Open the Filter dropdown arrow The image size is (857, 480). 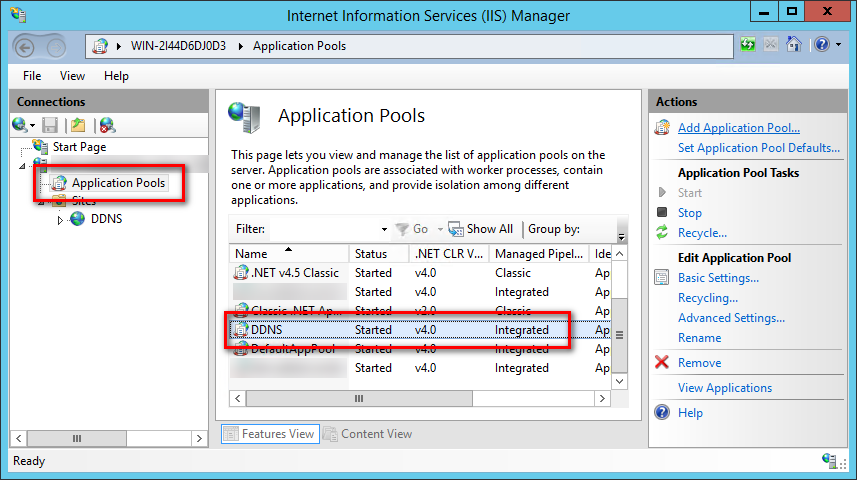click(x=384, y=230)
